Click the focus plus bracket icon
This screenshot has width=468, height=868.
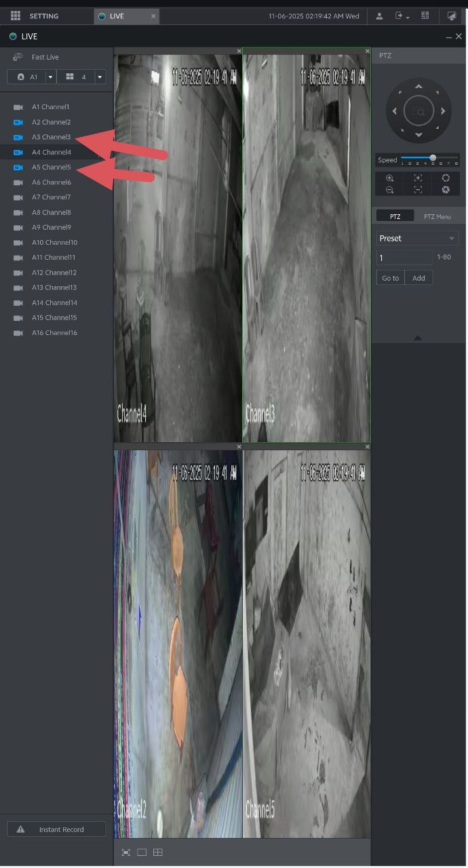418,178
